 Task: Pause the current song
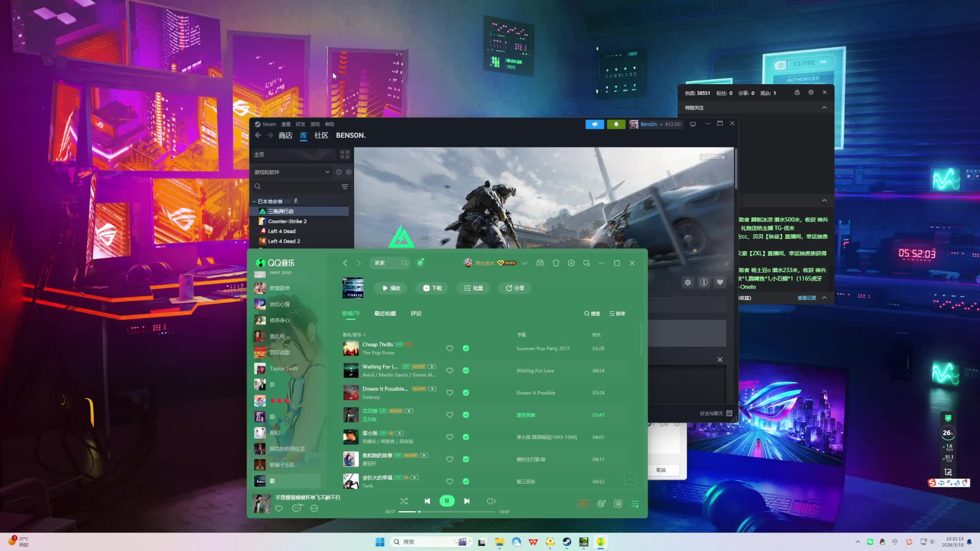coord(447,501)
